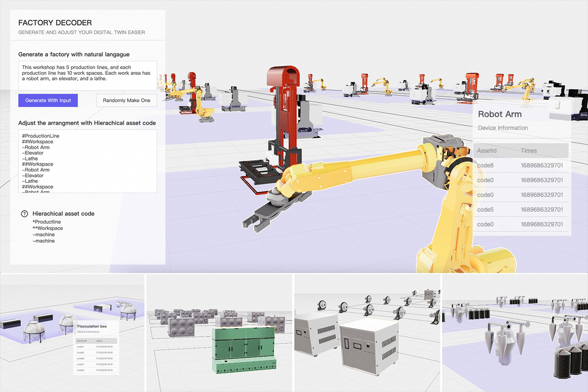Open the white generator boxes scene thumbnail

tap(367, 333)
